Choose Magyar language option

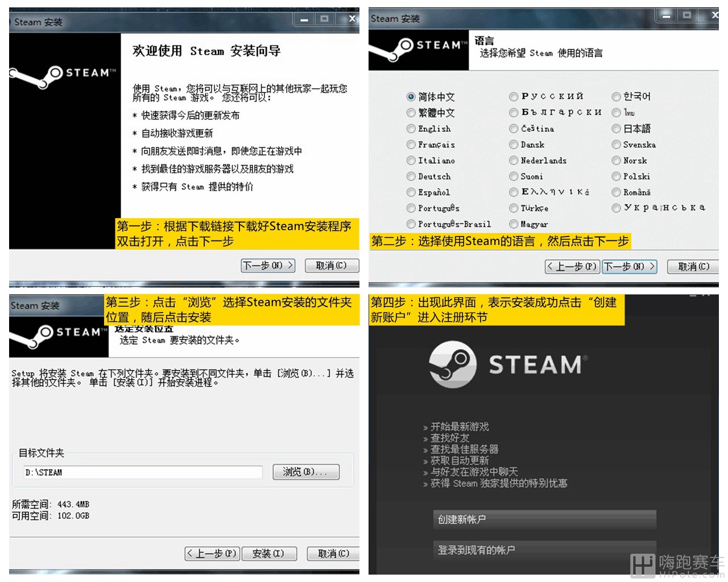pos(514,224)
